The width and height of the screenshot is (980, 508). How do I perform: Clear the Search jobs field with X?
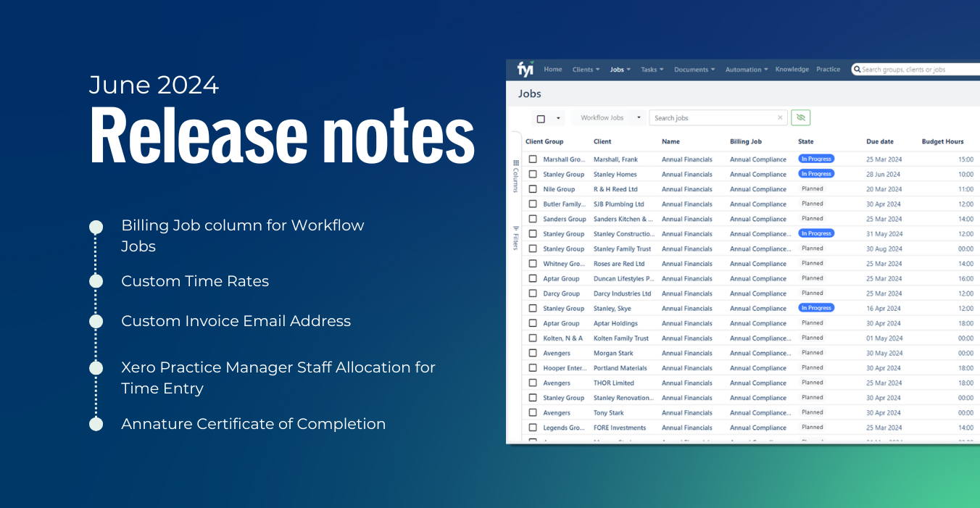pyautogui.click(x=780, y=117)
